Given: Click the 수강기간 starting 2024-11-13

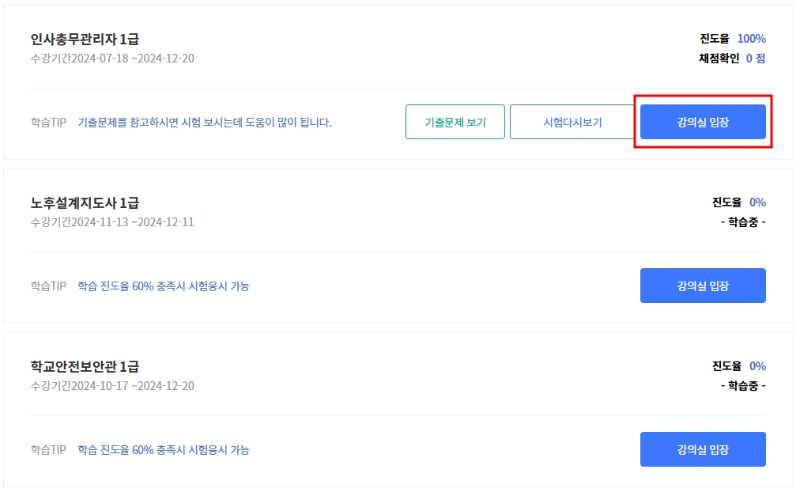Looking at the screenshot, I should pyautogui.click(x=112, y=222).
